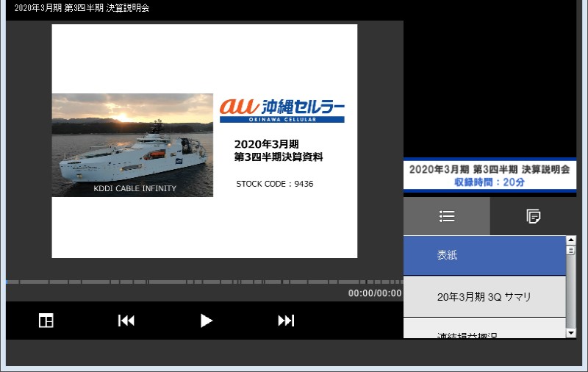Click the chapter list scroll-down arrow
Screen dimensions: 588x372
571,333
